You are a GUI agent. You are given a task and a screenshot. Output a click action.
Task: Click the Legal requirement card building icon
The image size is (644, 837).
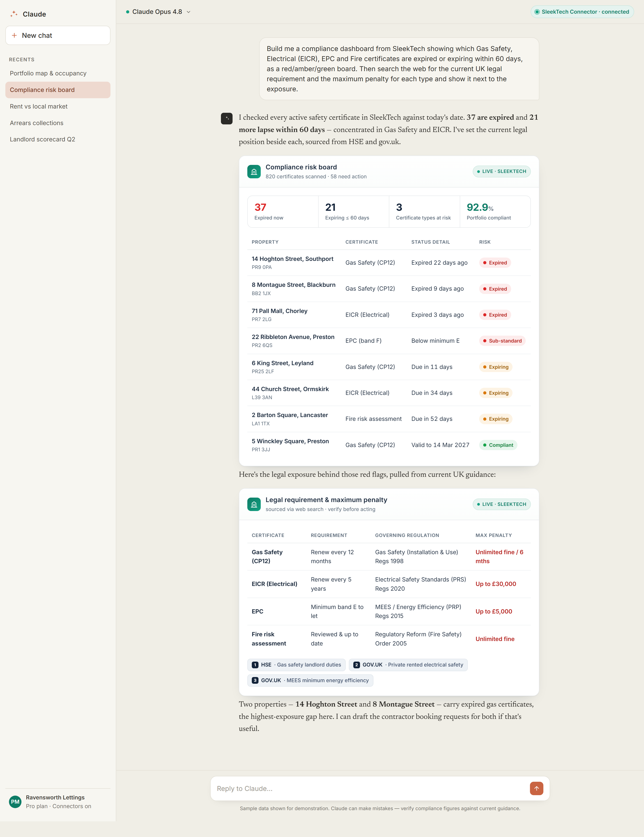coord(254,504)
